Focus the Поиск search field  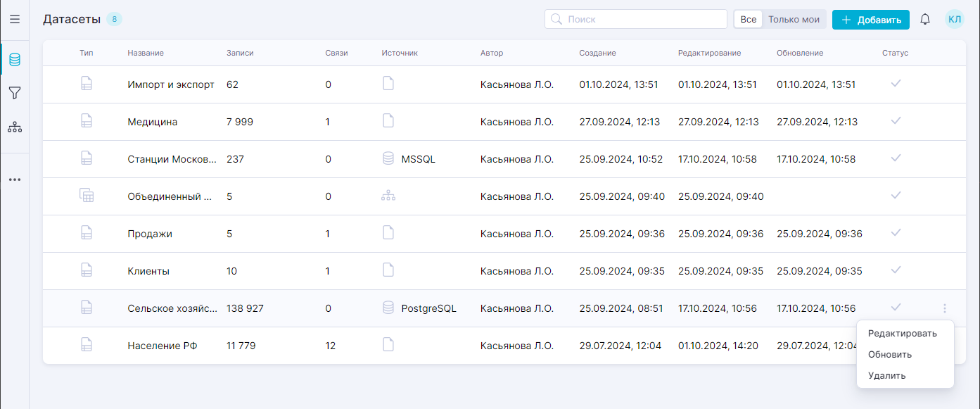pyautogui.click(x=636, y=19)
